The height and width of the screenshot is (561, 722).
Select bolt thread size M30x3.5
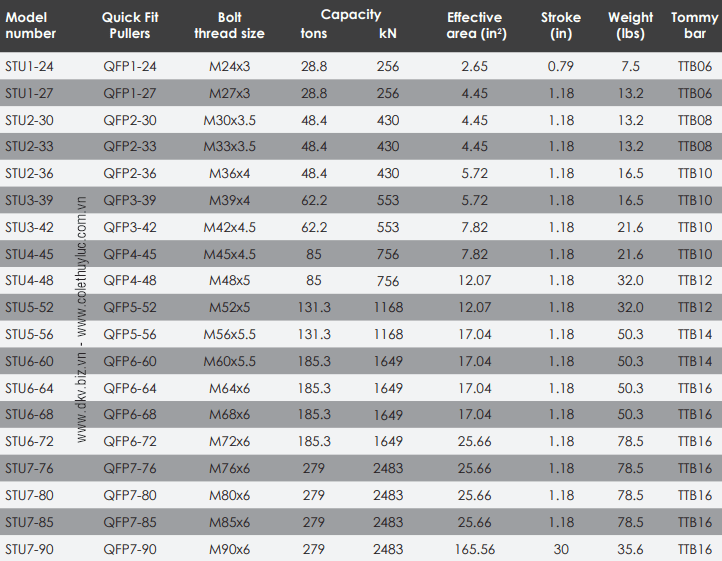point(229,120)
